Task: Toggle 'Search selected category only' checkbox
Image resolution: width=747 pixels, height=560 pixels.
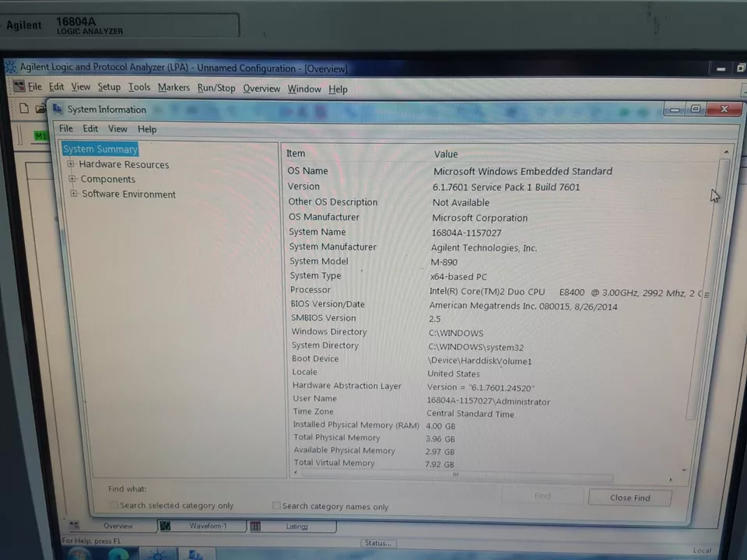Action: pyautogui.click(x=114, y=505)
